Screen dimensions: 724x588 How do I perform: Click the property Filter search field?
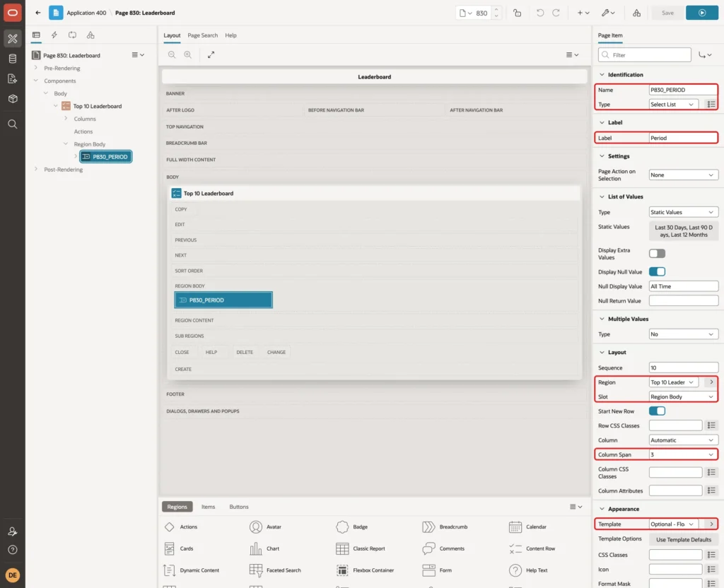(x=645, y=55)
